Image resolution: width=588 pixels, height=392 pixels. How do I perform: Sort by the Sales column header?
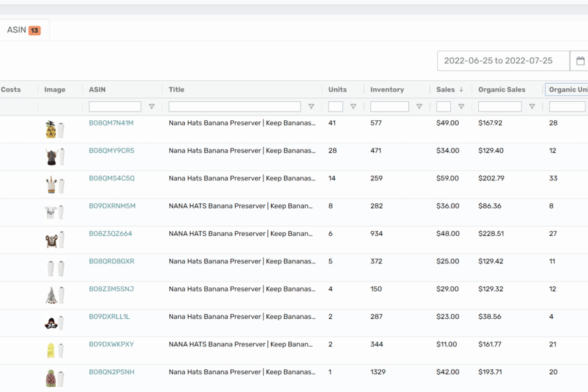[x=446, y=90]
